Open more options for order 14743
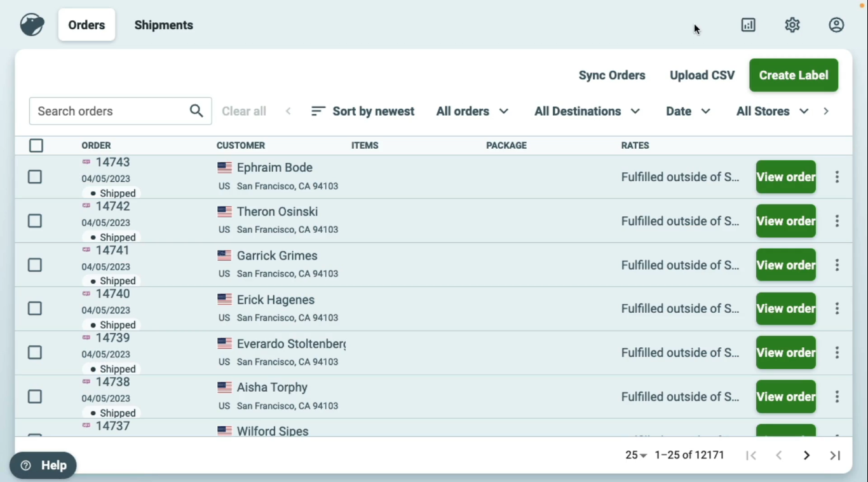The width and height of the screenshot is (868, 482). 837,177
